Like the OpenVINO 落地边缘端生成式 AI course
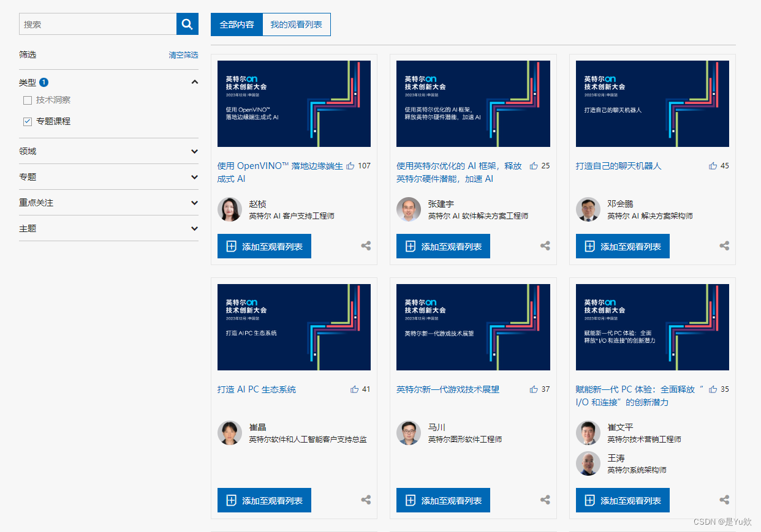Image resolution: width=761 pixels, height=532 pixels. pos(350,166)
